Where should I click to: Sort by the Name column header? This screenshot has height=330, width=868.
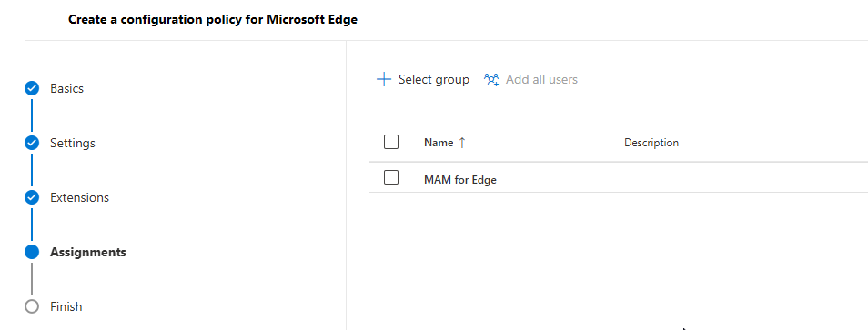[x=439, y=143]
